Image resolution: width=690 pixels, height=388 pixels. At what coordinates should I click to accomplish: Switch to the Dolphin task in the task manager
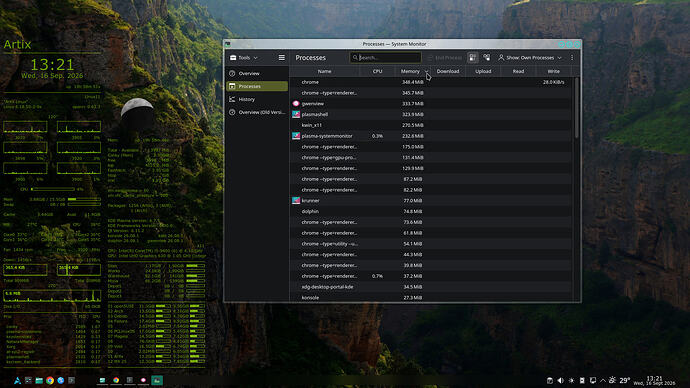(102, 381)
